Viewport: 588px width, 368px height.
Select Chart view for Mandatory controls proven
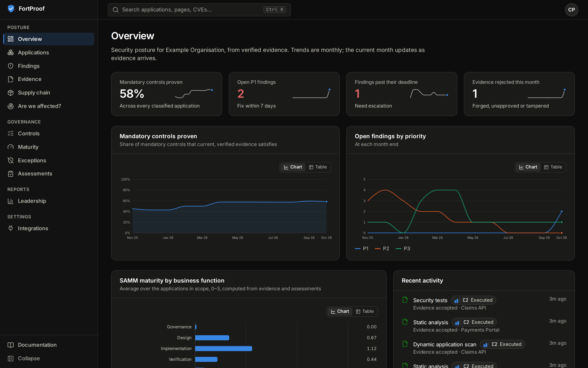pos(293,167)
